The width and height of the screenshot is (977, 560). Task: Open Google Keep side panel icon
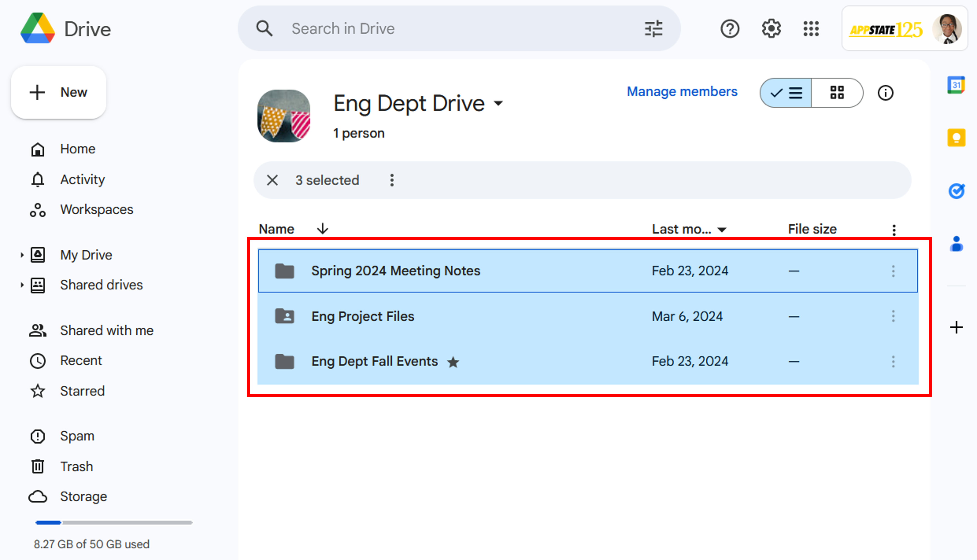956,137
